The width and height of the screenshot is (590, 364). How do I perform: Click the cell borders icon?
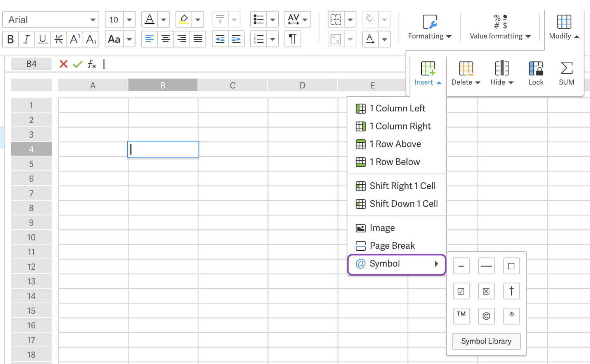[x=336, y=19]
